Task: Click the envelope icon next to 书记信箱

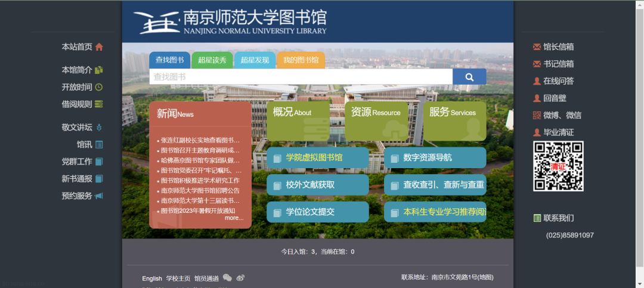Action: [x=537, y=64]
